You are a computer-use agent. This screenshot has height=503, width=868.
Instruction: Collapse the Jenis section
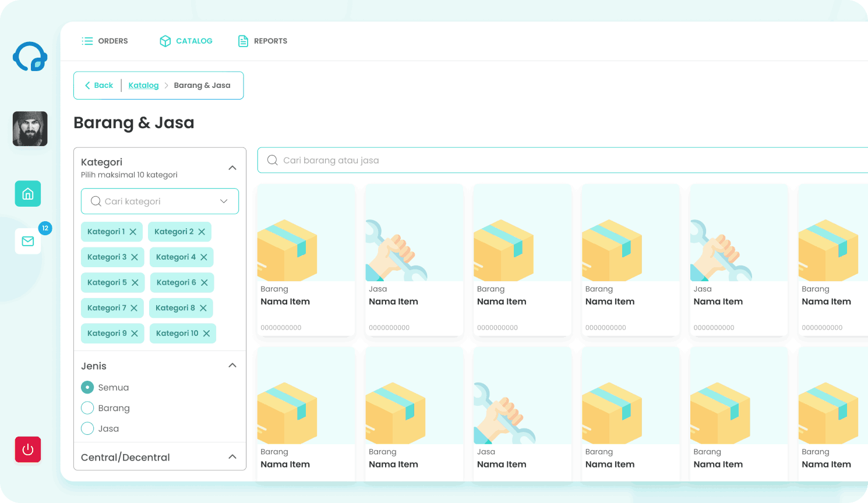click(x=232, y=365)
